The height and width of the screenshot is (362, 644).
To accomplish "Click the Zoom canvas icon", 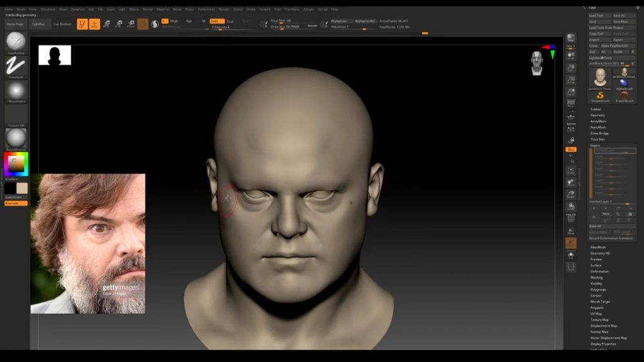I will pyautogui.click(x=571, y=67).
